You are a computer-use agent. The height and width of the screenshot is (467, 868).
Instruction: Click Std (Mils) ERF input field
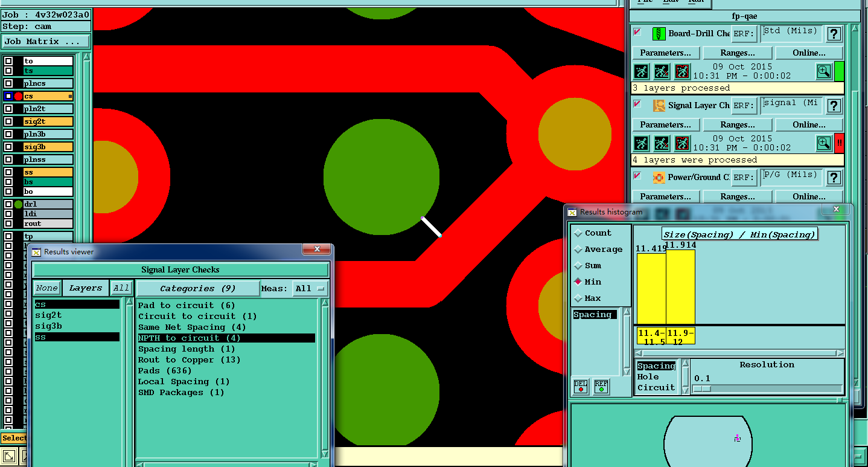click(791, 33)
